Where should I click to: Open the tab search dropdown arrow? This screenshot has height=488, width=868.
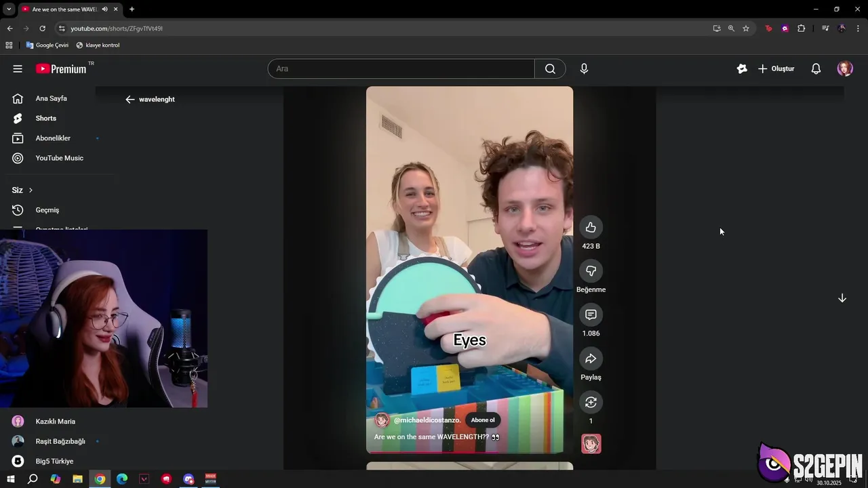click(9, 9)
